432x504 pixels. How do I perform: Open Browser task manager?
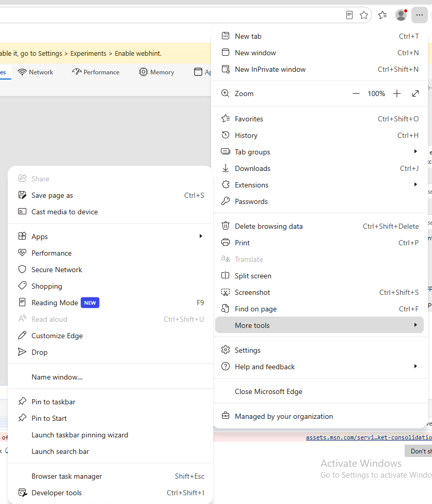coord(110,476)
